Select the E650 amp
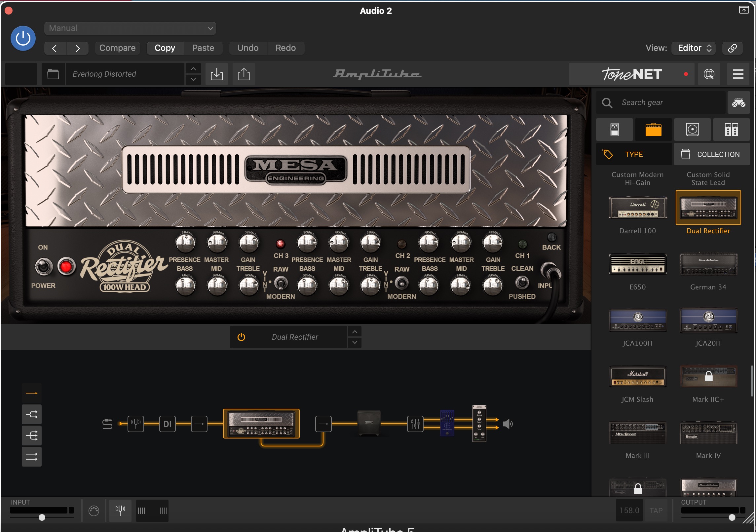 coord(638,264)
